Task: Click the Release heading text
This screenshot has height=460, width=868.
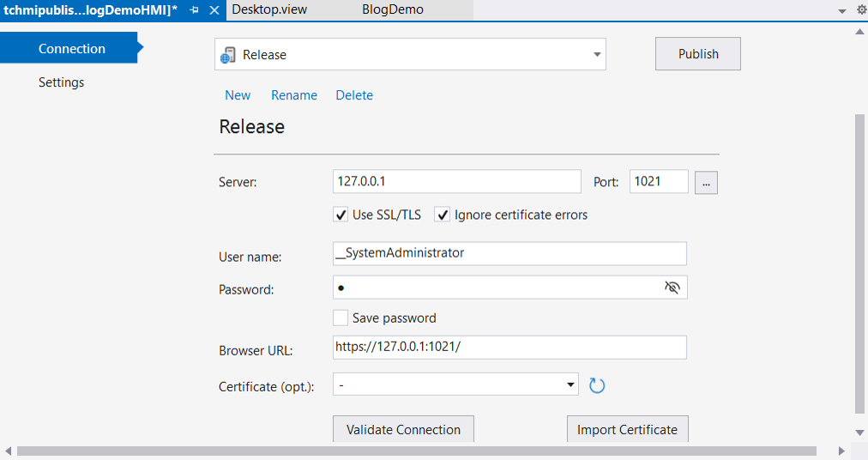Action: click(x=252, y=127)
